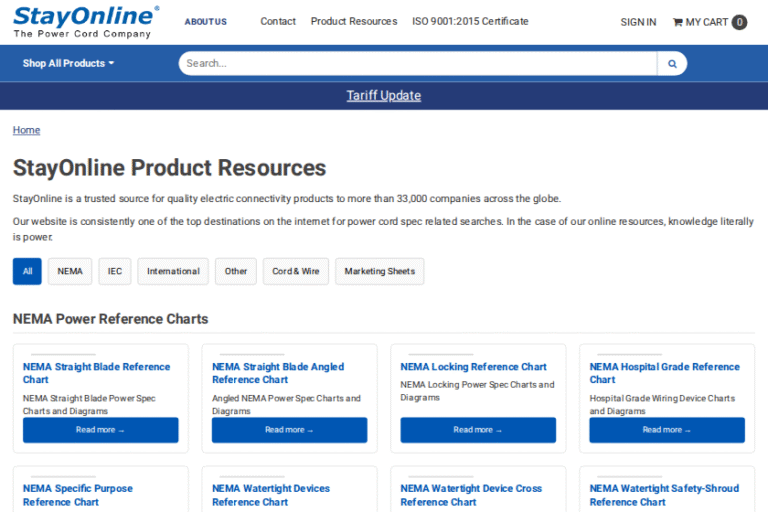The height and width of the screenshot is (512, 768).
Task: Open the shopping cart icon
Action: [x=678, y=22]
